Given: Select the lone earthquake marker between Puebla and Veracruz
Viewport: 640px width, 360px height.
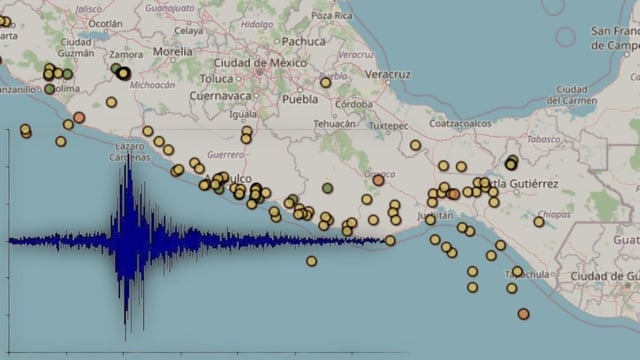Looking at the screenshot, I should [x=325, y=83].
